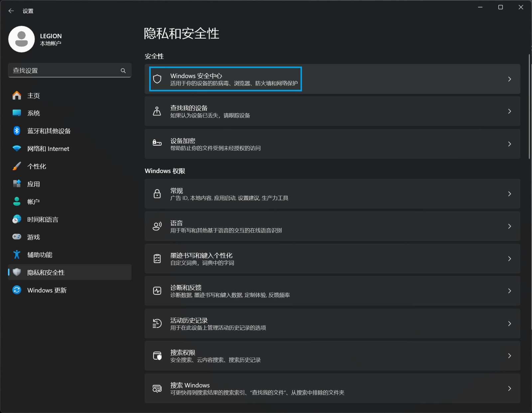
Task: Click the LEGION account name
Action: [51, 36]
